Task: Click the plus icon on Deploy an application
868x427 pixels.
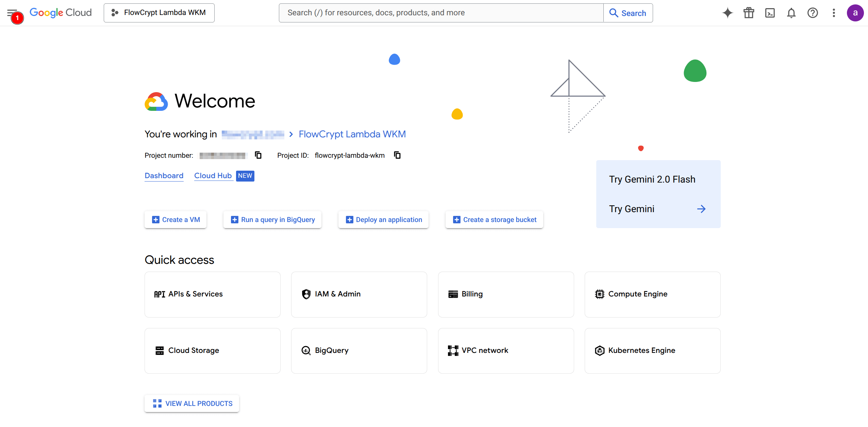Action: pos(349,220)
